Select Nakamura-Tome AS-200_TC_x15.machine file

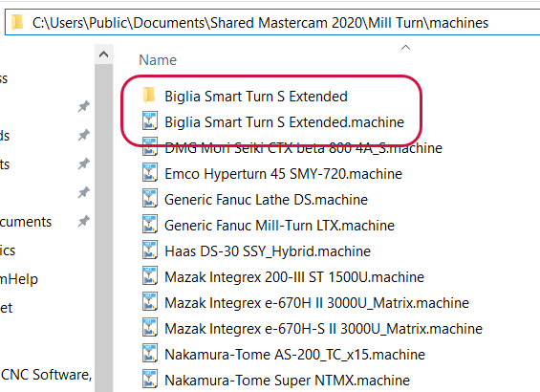pos(294,355)
